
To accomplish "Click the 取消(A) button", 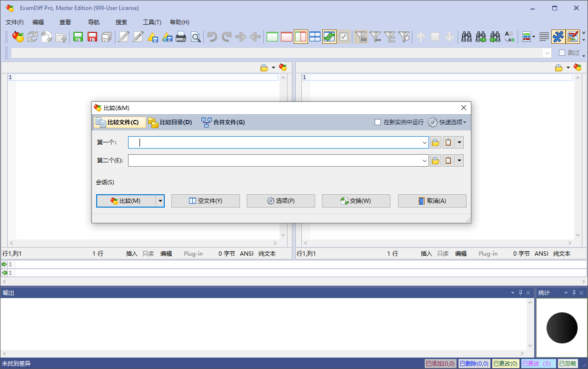I will click(x=432, y=201).
